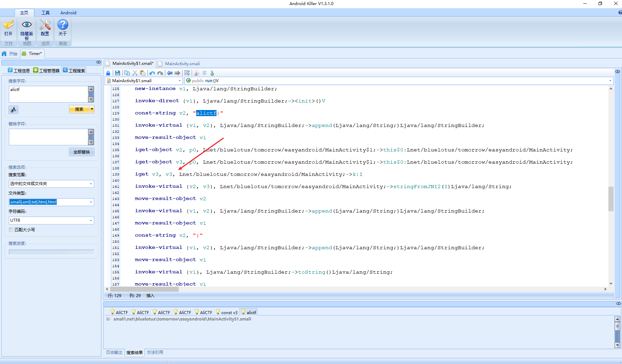Image resolution: width=622 pixels, height=364 pixels.
Task: Save the smali file with the save icon
Action: coord(118,73)
